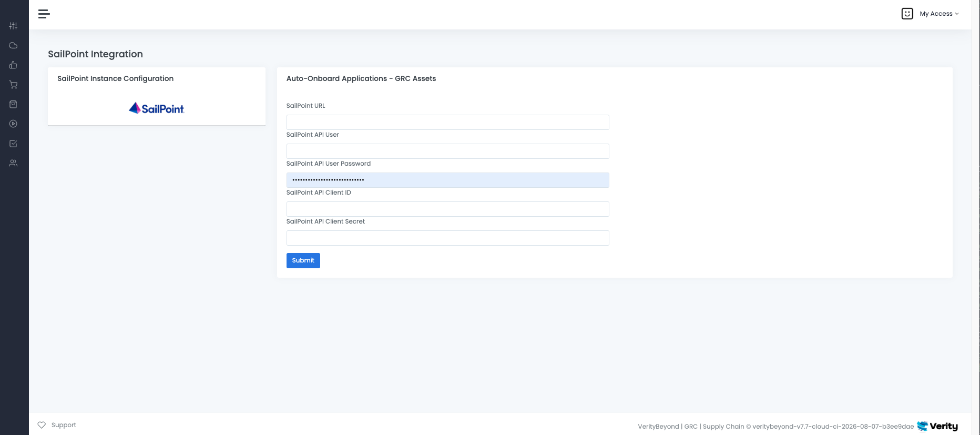Click the Auto-Onboard Applications - GRC Assets heading

[361, 78]
